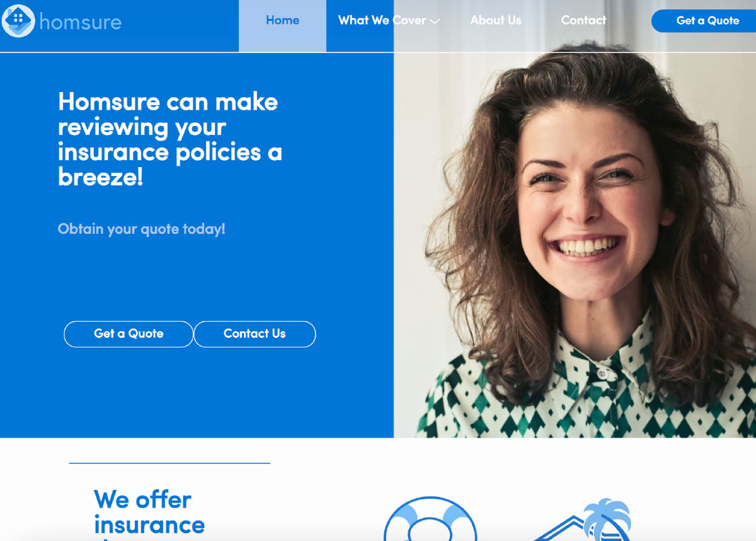Click the lifebuoy insurance icon

point(430,520)
